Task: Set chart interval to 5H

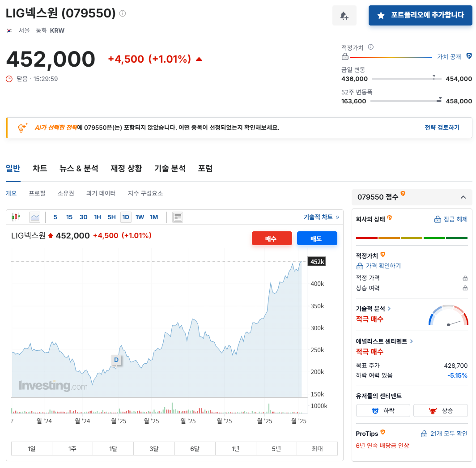Action: (112, 217)
